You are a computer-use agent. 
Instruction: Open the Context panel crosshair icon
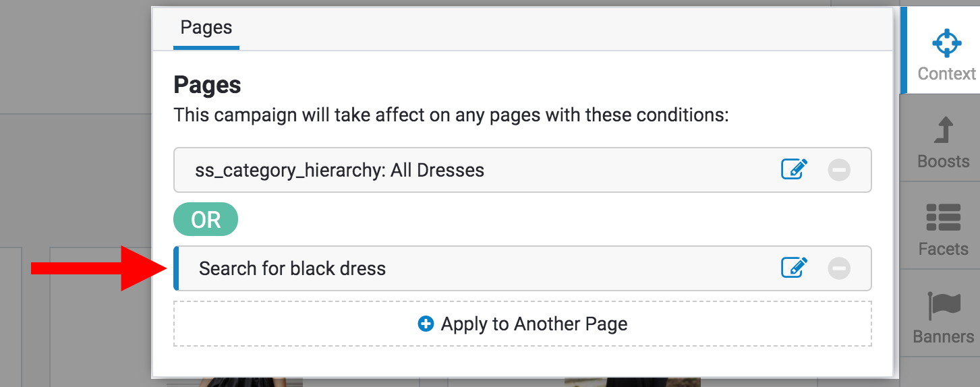pyautogui.click(x=946, y=42)
